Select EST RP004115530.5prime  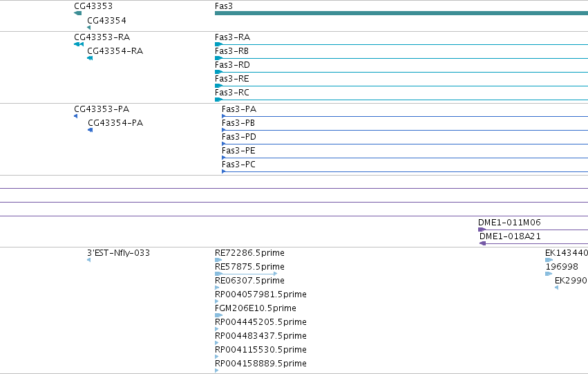[x=260, y=350]
